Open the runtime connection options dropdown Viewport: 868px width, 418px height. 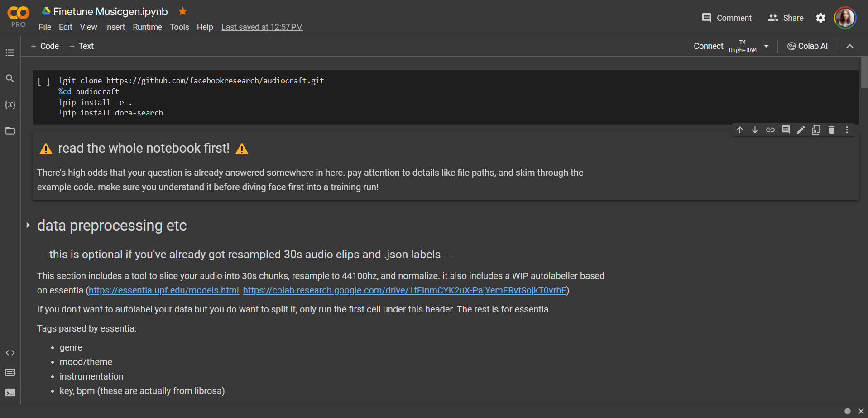tap(766, 46)
